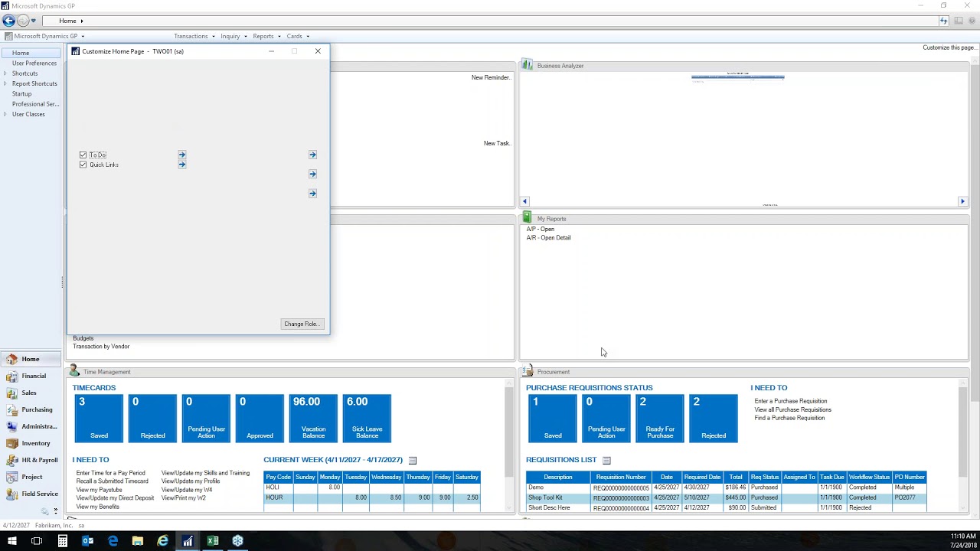
Task: Click the My Reports panel icon
Action: coord(528,218)
